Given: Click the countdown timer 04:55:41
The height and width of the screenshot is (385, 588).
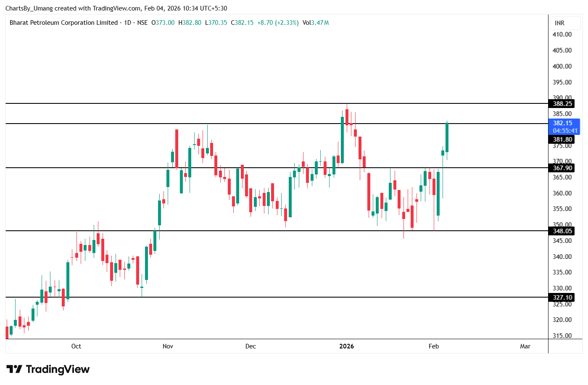Looking at the screenshot, I should pyautogui.click(x=565, y=131).
